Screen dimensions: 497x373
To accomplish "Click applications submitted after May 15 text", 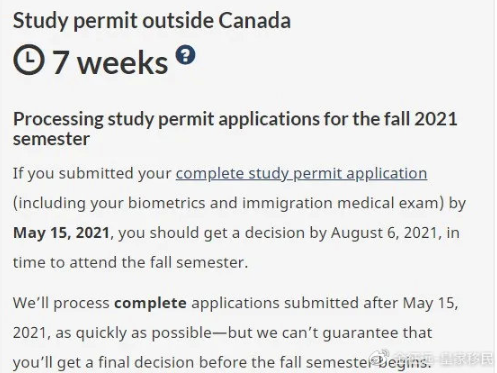I will [324, 303].
